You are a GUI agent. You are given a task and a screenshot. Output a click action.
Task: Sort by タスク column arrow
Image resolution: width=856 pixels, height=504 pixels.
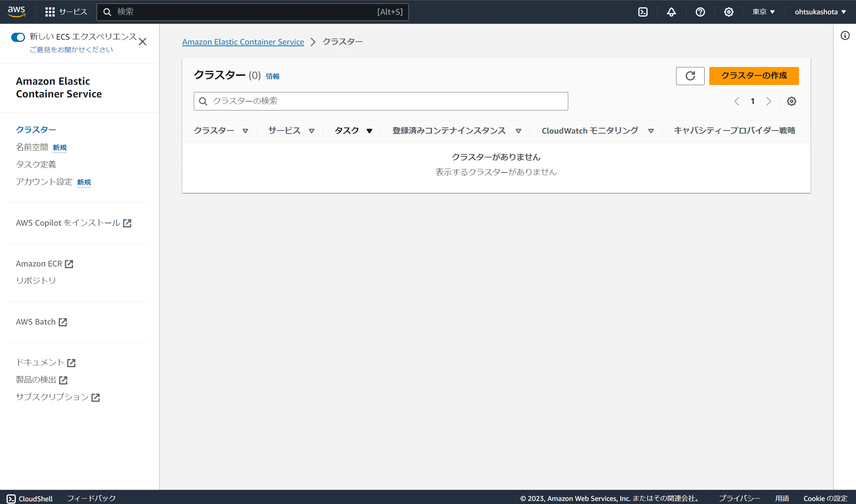[369, 131]
